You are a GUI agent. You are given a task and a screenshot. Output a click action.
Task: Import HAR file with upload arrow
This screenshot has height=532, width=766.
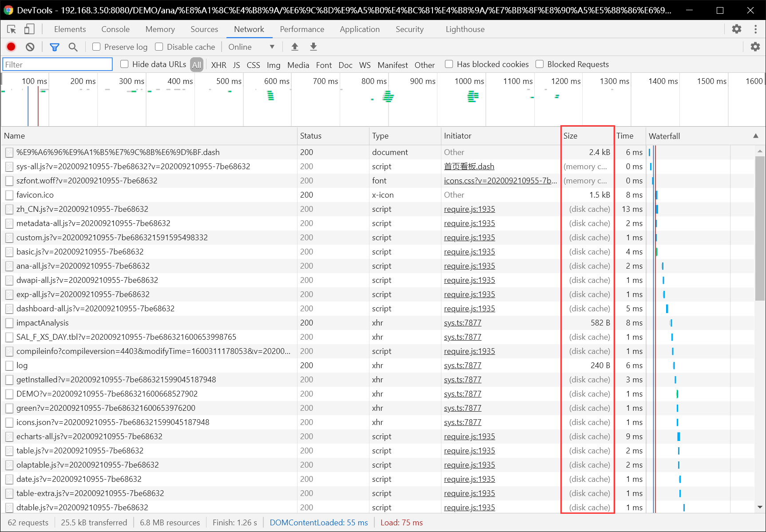tap(294, 47)
